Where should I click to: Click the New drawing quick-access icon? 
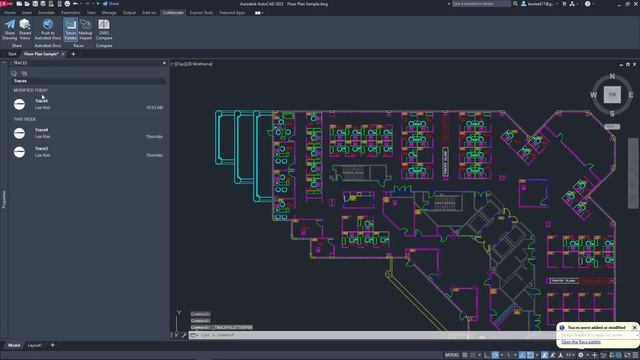19,4
